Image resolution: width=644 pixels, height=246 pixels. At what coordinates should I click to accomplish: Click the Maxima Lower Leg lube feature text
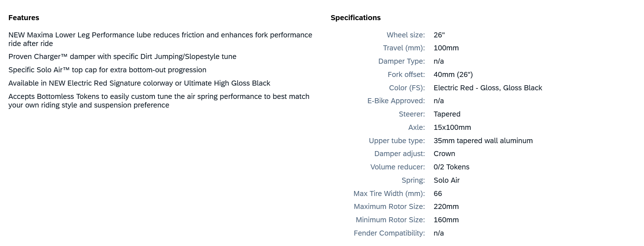(160, 39)
